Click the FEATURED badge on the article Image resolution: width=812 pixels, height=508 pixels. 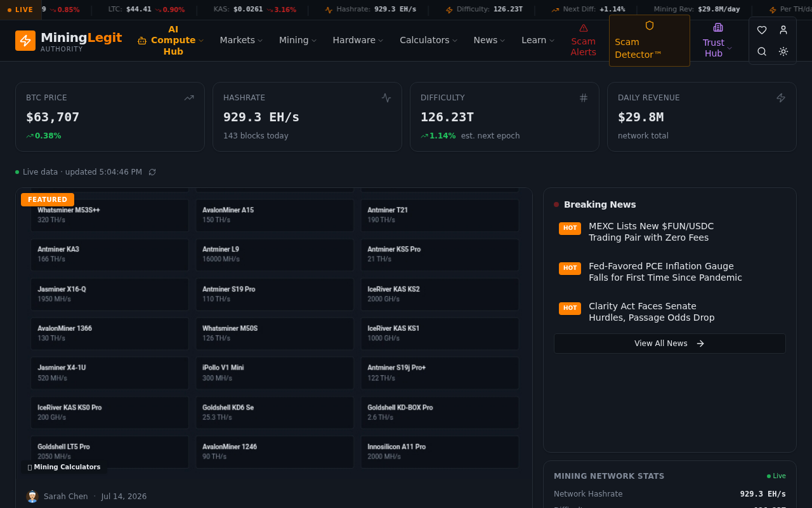click(x=48, y=199)
